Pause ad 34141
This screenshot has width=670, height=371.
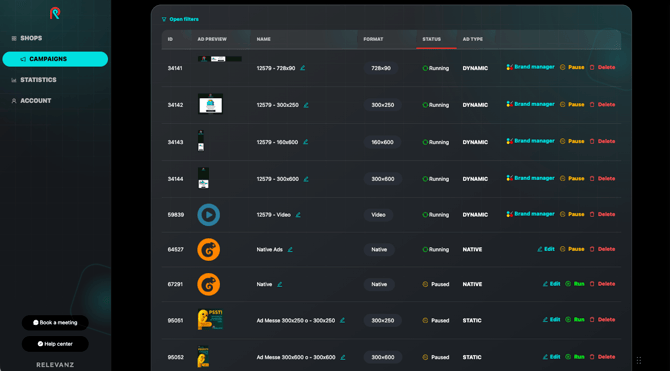pos(572,68)
